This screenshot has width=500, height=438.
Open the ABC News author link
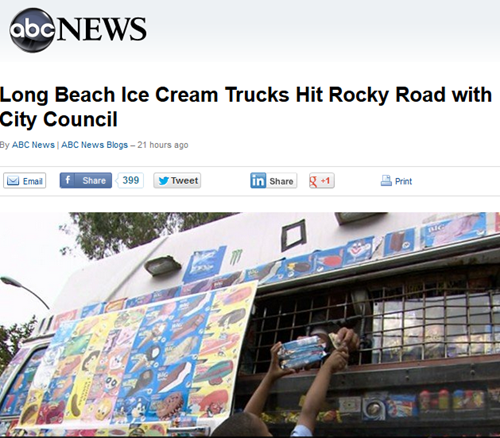33,145
